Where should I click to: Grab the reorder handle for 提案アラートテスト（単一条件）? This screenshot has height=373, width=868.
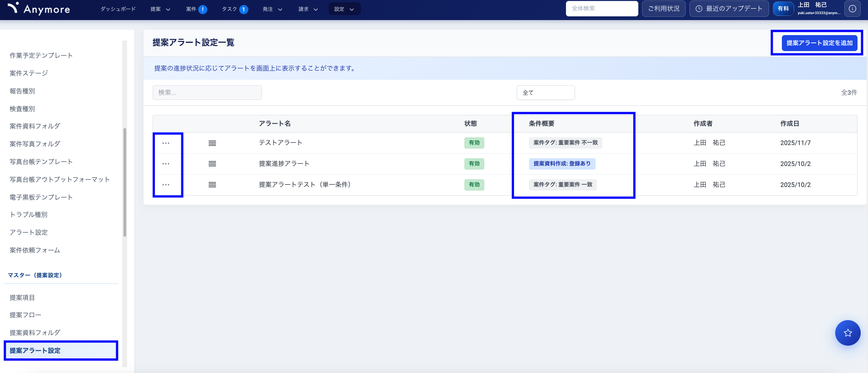point(212,185)
